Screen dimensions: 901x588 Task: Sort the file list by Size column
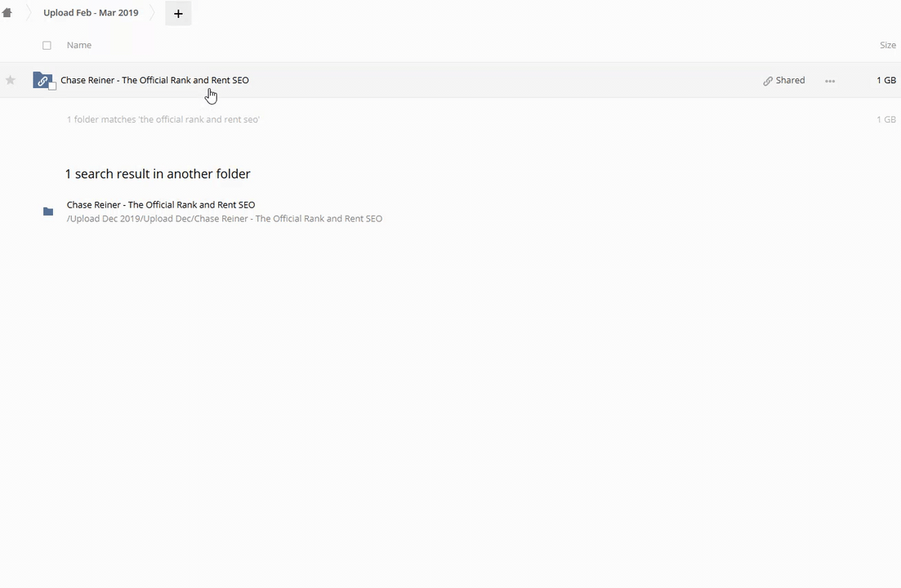click(887, 45)
